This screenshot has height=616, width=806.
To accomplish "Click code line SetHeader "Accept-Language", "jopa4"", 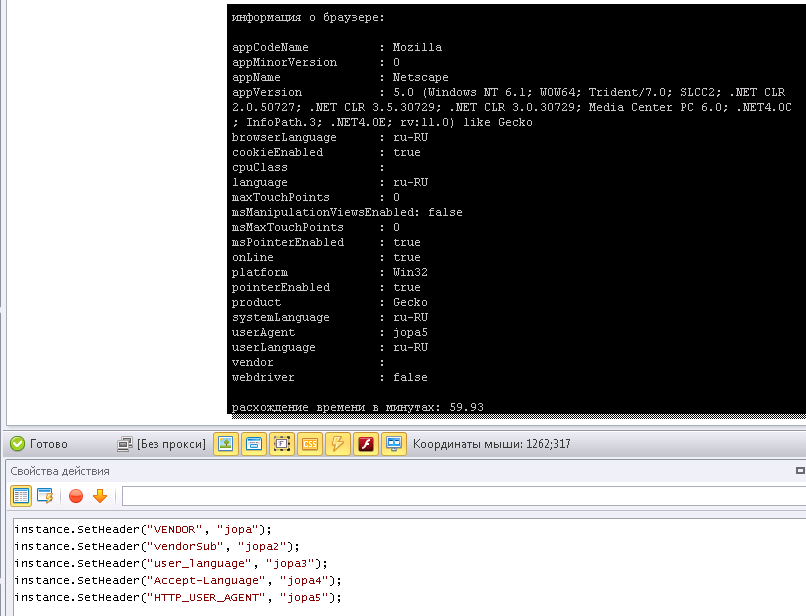I will (178, 581).
